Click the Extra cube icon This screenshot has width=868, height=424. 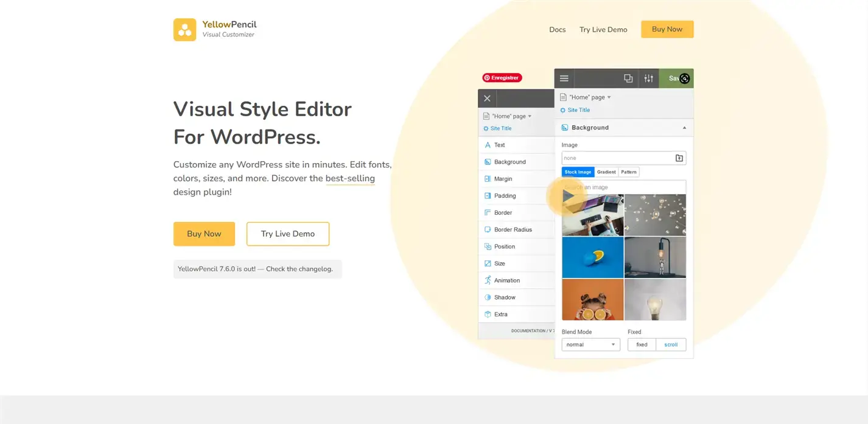(488, 315)
